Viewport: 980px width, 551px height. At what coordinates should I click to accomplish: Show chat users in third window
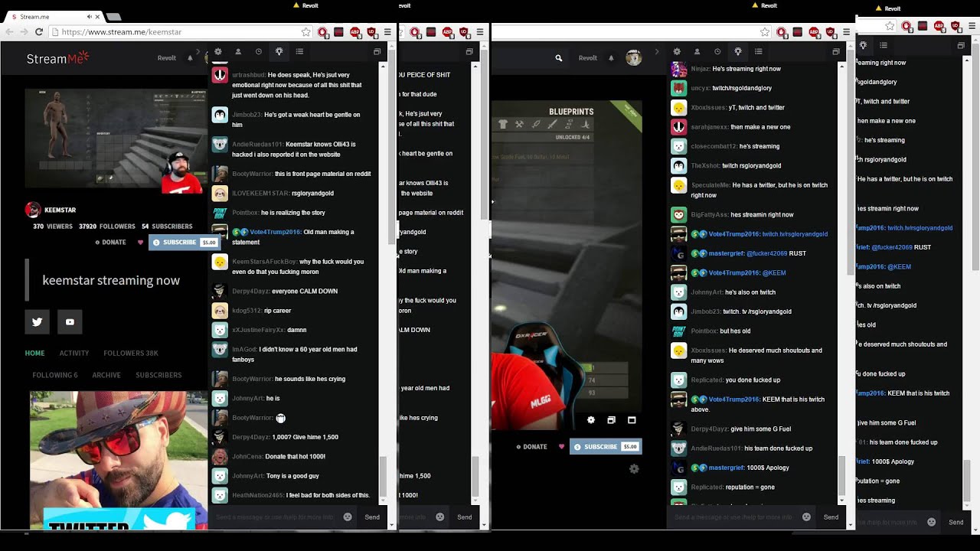[x=697, y=52]
